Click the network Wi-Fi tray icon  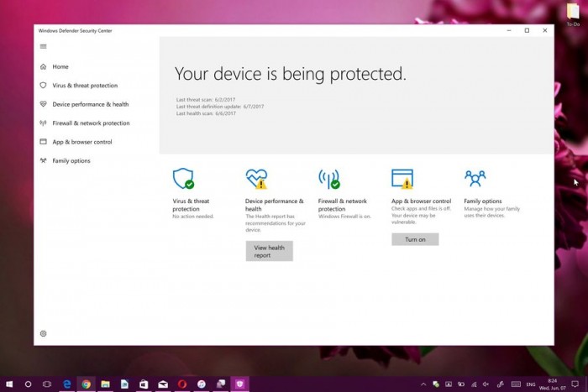tap(474, 384)
